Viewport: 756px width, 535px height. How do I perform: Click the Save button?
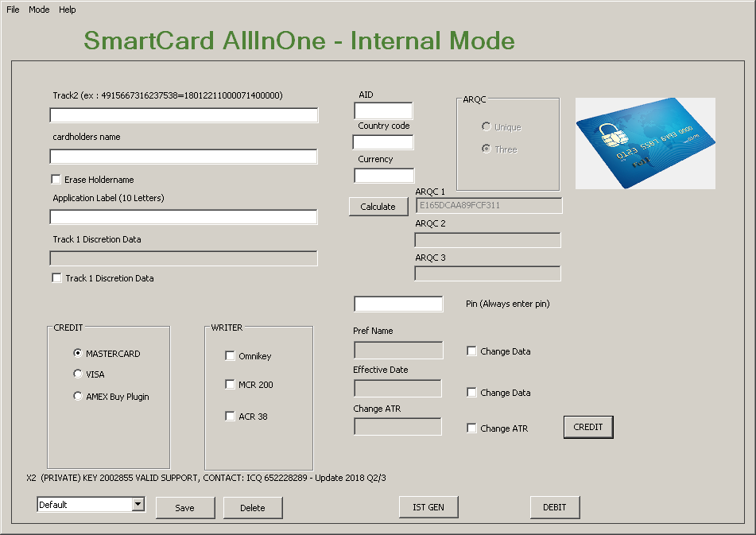[x=185, y=508]
